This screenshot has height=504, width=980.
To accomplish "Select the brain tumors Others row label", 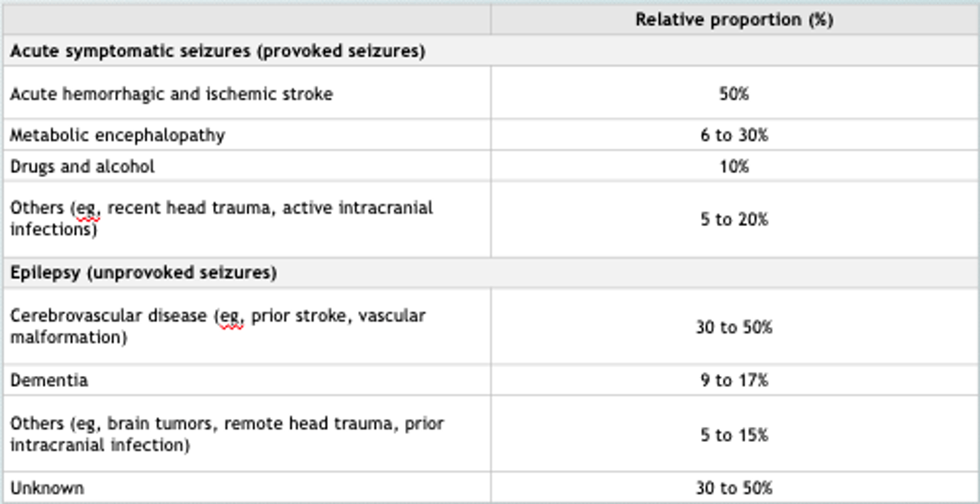I will [x=227, y=434].
